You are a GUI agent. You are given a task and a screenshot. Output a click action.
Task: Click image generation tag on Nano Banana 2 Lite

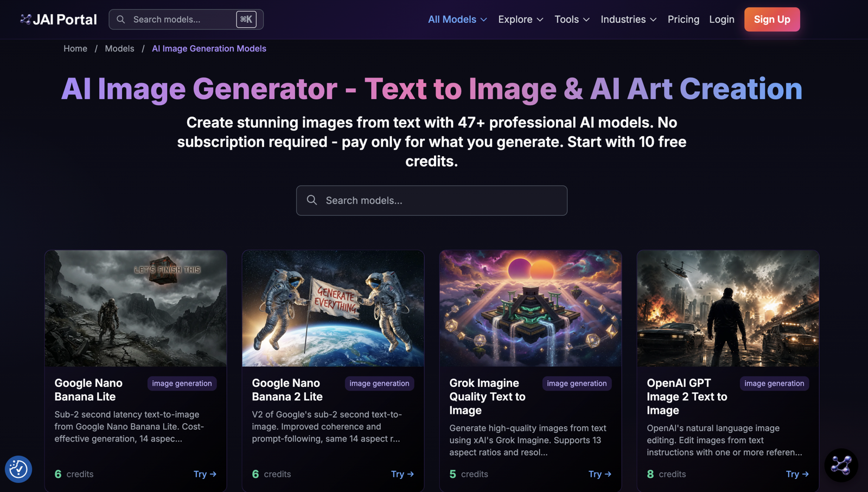point(380,384)
